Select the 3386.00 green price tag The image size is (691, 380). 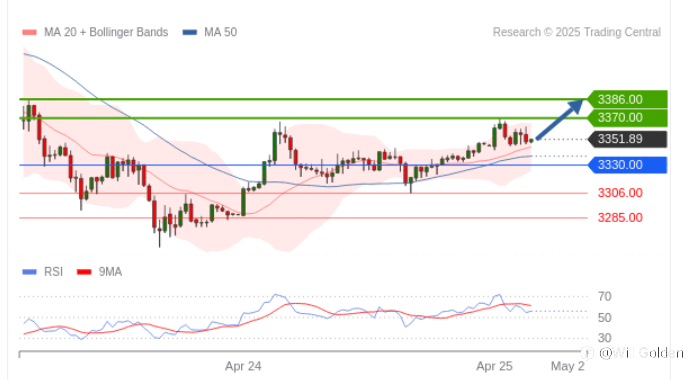[x=628, y=100]
